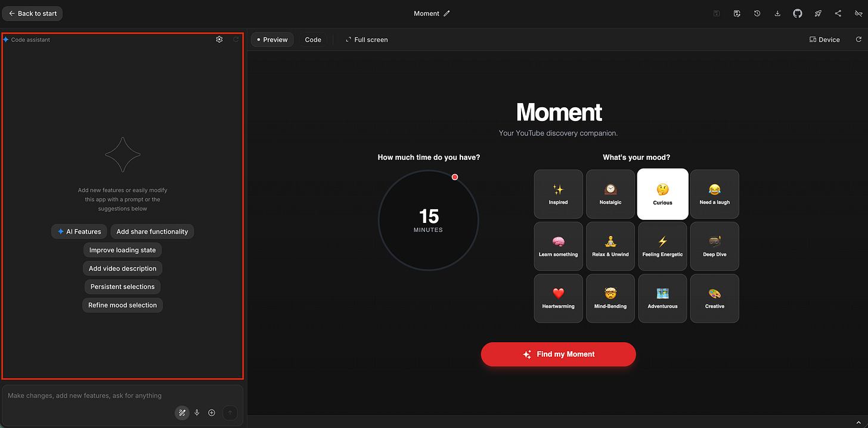Viewport: 868px width, 428px height.
Task: Go back using Back to start
Action: (x=32, y=13)
